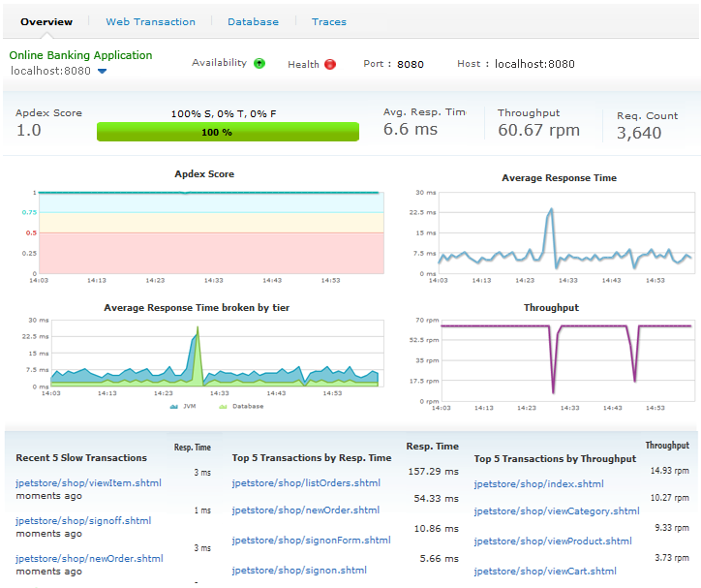Expand the localhost:8080 host dropdown arrow
Screen dimensions: 701x588
coord(102,71)
